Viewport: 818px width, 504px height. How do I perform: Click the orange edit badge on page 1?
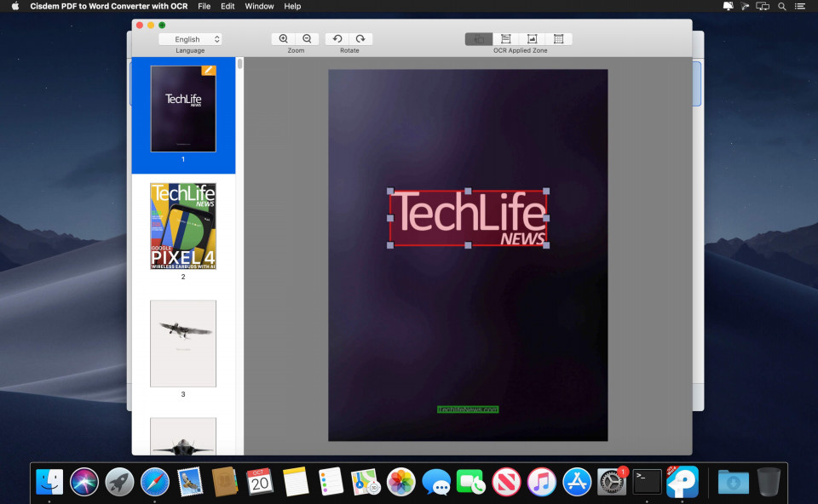tap(208, 71)
